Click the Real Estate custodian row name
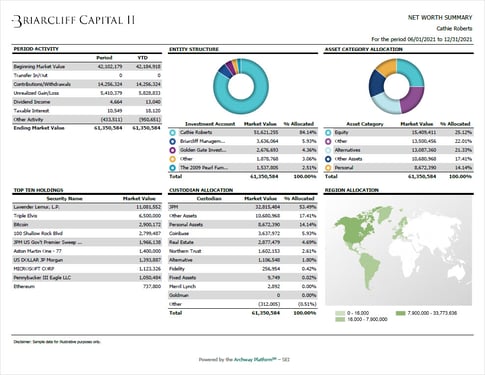 tap(181, 242)
